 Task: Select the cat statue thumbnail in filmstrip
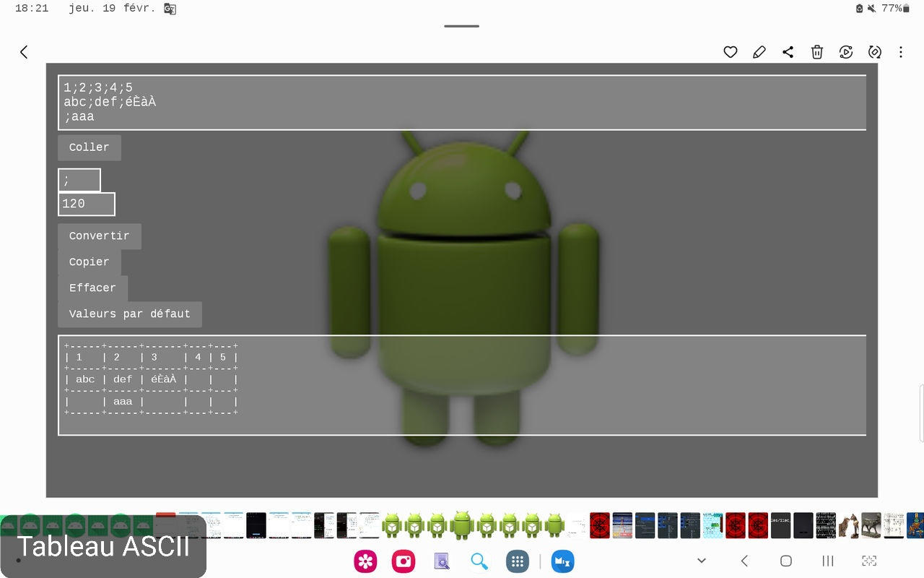coord(848,525)
